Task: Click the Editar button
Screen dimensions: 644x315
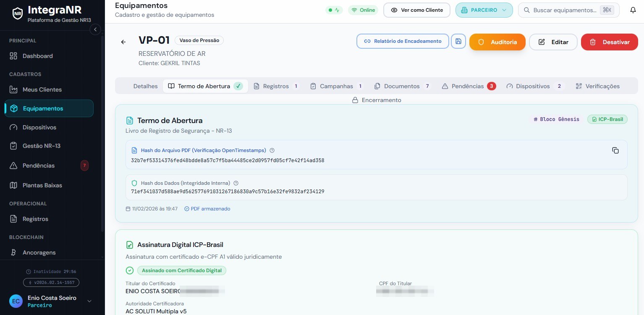Action: (553, 42)
